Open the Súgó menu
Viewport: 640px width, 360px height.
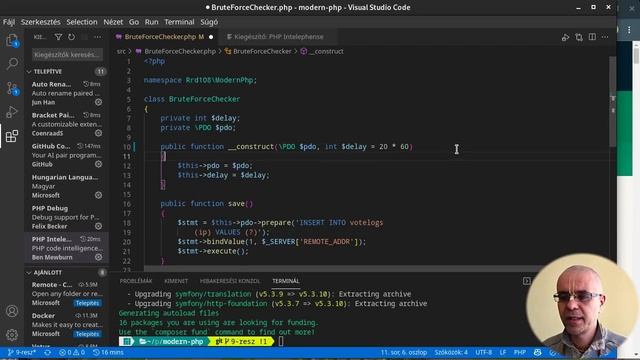coord(209,22)
